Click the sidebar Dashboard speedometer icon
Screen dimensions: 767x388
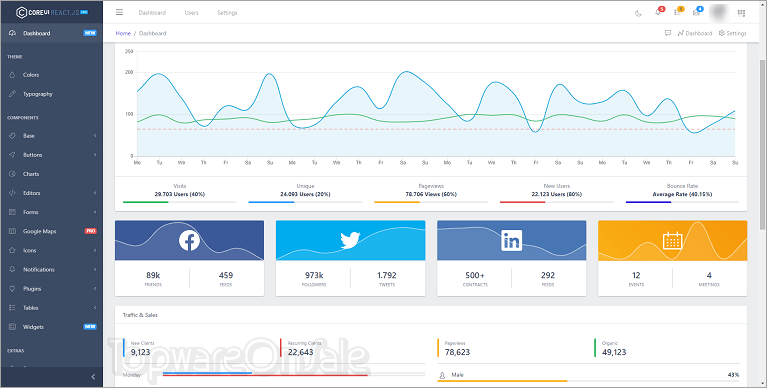[12, 33]
